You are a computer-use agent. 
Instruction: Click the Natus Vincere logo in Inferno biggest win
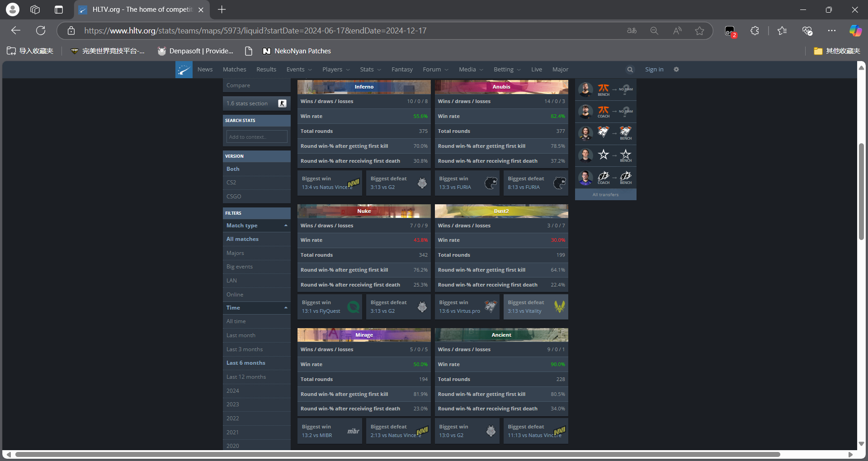point(354,183)
